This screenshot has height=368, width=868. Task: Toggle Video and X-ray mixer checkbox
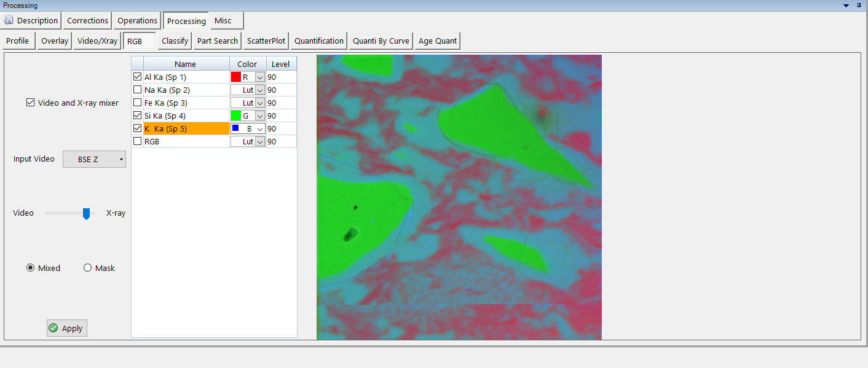click(x=31, y=103)
